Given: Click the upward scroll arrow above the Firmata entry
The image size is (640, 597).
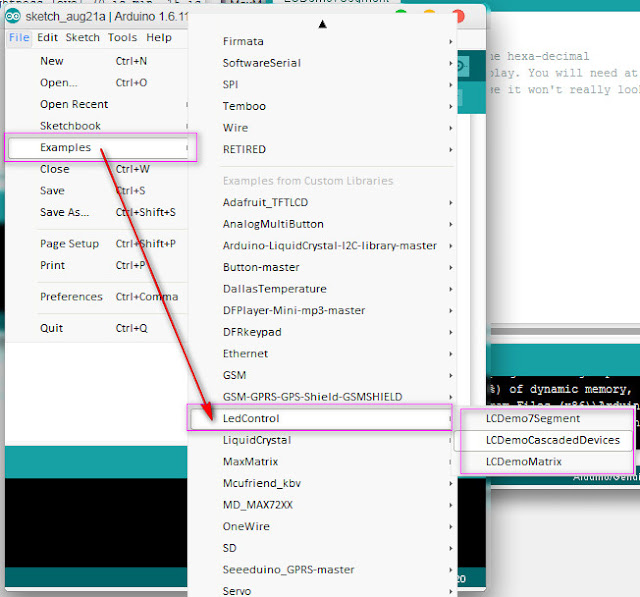Looking at the screenshot, I should tap(322, 24).
